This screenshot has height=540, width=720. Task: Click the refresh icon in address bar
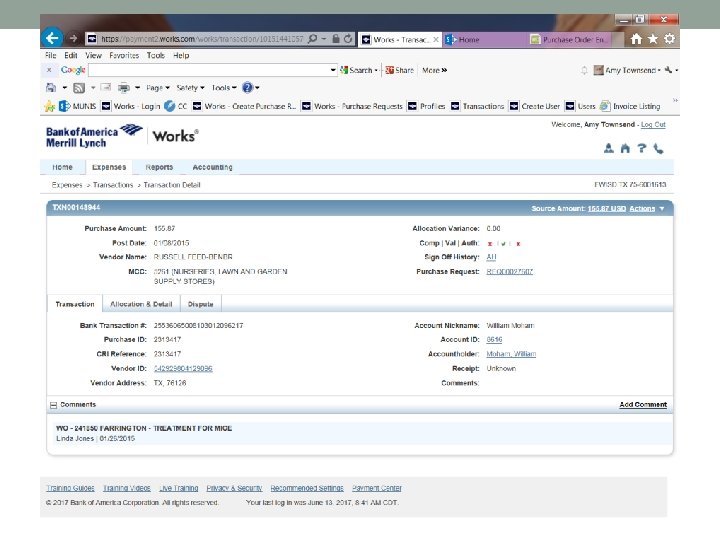(x=348, y=39)
